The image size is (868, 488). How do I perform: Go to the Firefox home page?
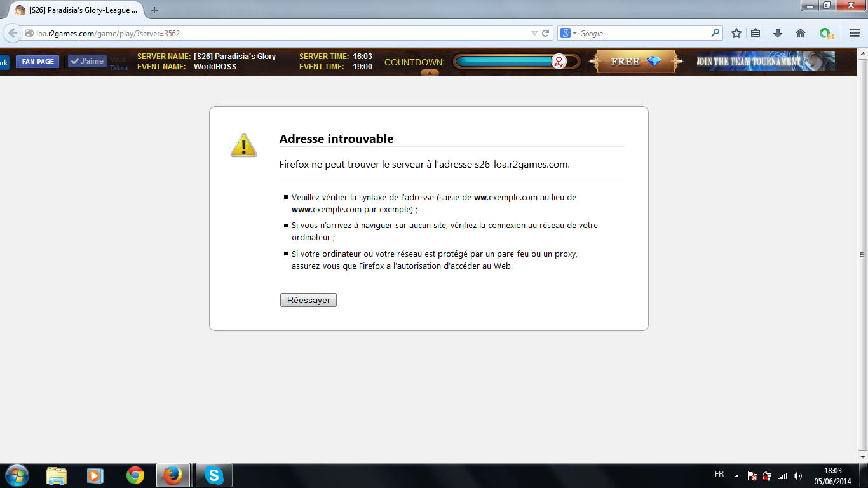point(800,33)
